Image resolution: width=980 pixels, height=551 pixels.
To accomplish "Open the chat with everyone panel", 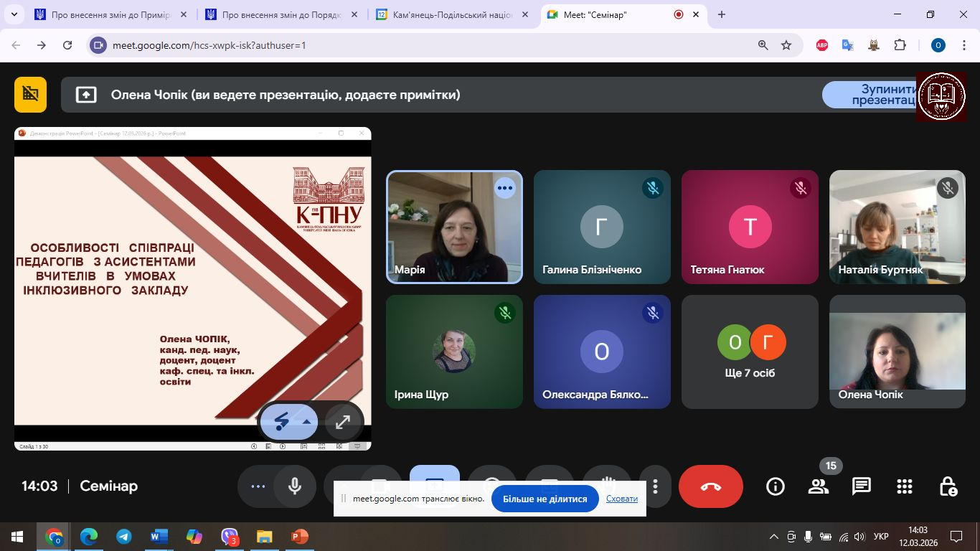I will 862,486.
